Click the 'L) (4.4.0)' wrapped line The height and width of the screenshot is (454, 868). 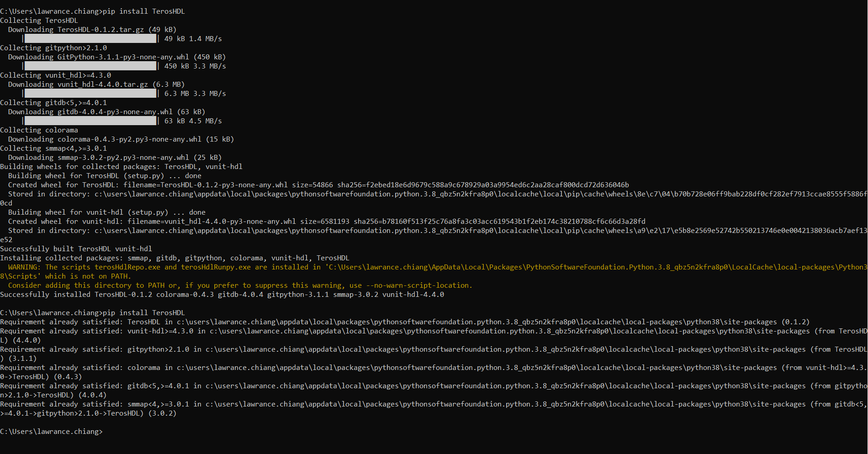coord(21,340)
